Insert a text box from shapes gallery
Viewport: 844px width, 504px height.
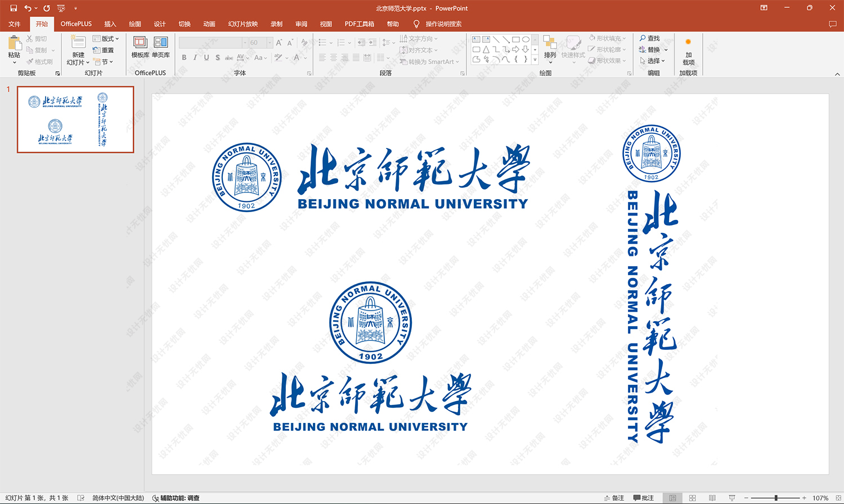476,39
